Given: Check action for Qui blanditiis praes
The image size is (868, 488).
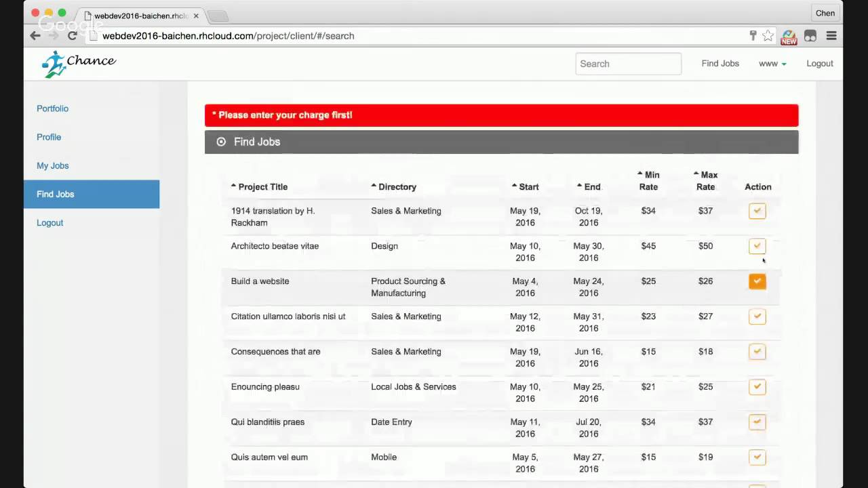Looking at the screenshot, I should 757,422.
